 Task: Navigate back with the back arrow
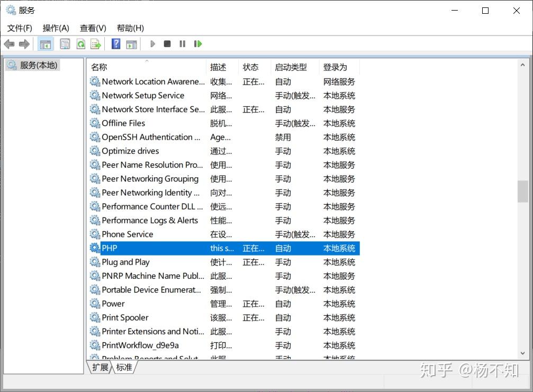(x=9, y=44)
